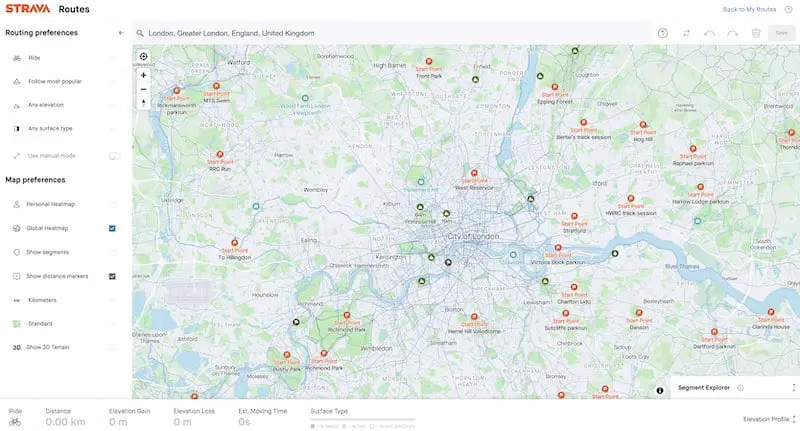Click the MTS Swim start point marker
The height and width of the screenshot is (431, 800).
[x=216, y=87]
